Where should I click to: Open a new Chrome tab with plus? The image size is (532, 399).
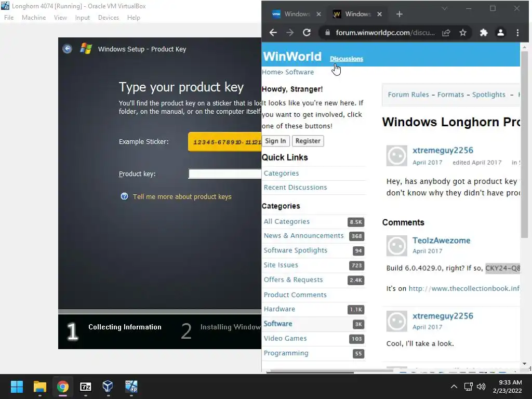click(x=400, y=14)
